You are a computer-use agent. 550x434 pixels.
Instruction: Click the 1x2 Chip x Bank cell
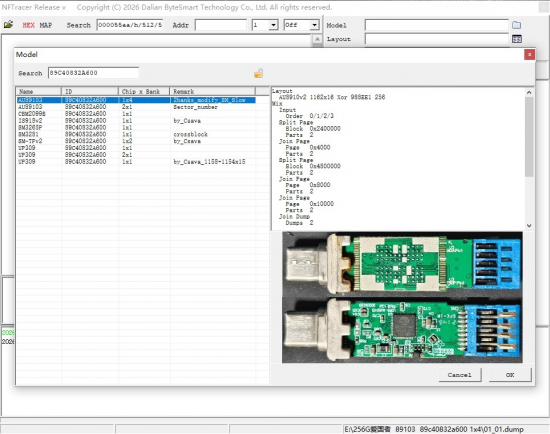pos(127,141)
